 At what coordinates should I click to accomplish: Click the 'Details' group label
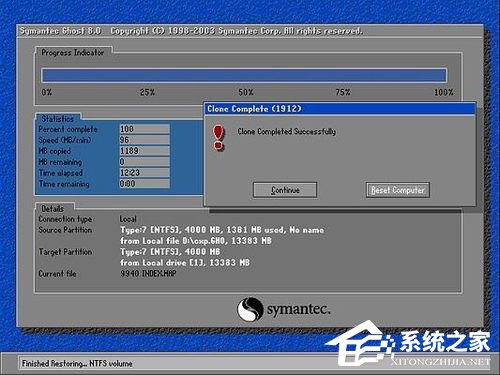(x=52, y=209)
